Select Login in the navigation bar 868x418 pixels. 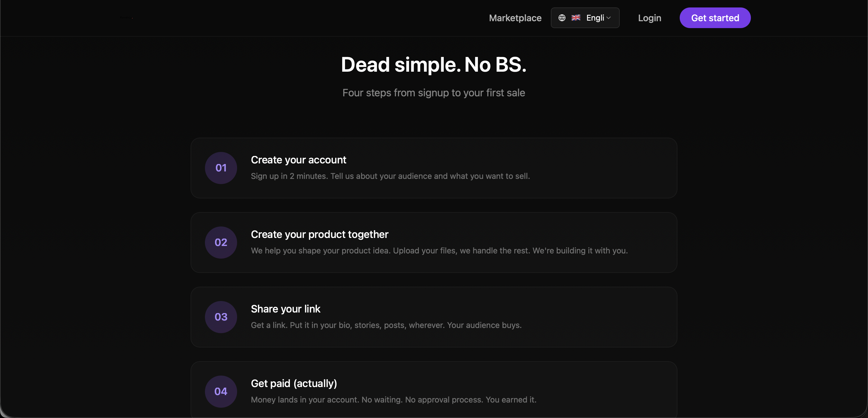point(649,18)
